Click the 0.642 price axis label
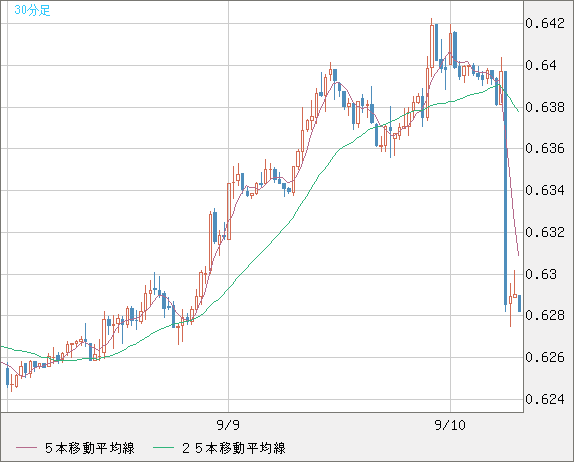 tap(545, 23)
